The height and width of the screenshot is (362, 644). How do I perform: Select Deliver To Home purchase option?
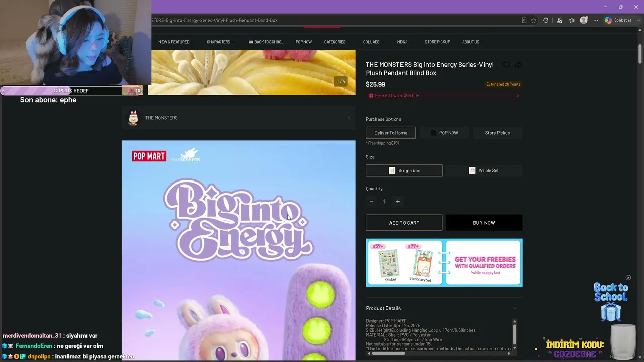[x=391, y=133]
